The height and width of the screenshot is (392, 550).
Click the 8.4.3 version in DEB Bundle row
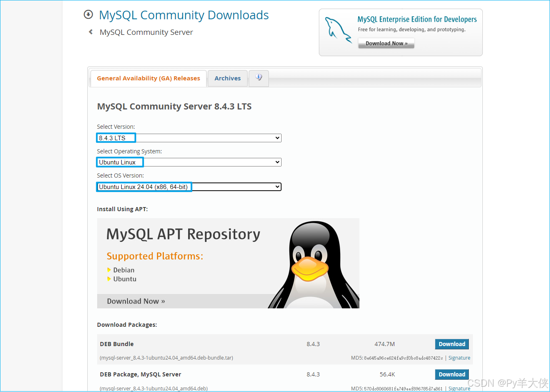313,344
